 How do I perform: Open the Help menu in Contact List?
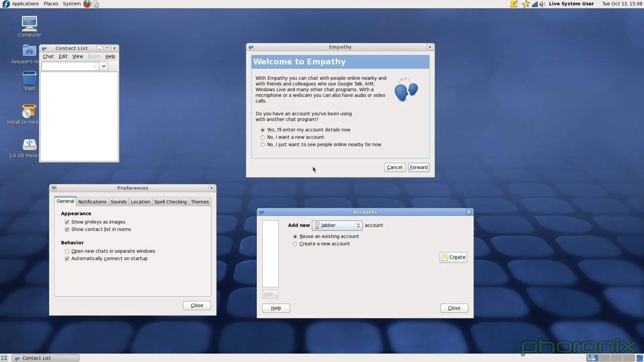[110, 57]
